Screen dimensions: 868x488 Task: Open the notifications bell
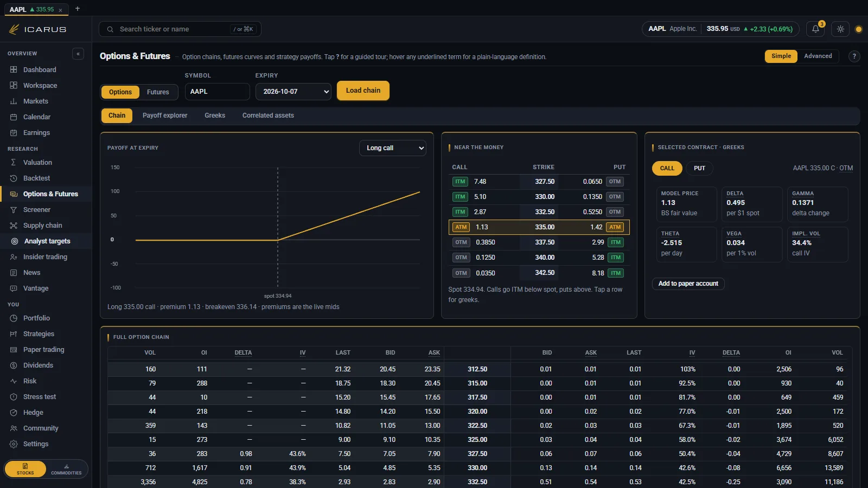tap(815, 29)
